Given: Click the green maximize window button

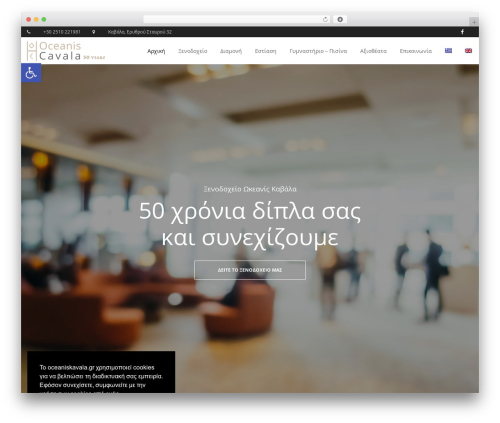Looking at the screenshot, I should click(x=44, y=19).
